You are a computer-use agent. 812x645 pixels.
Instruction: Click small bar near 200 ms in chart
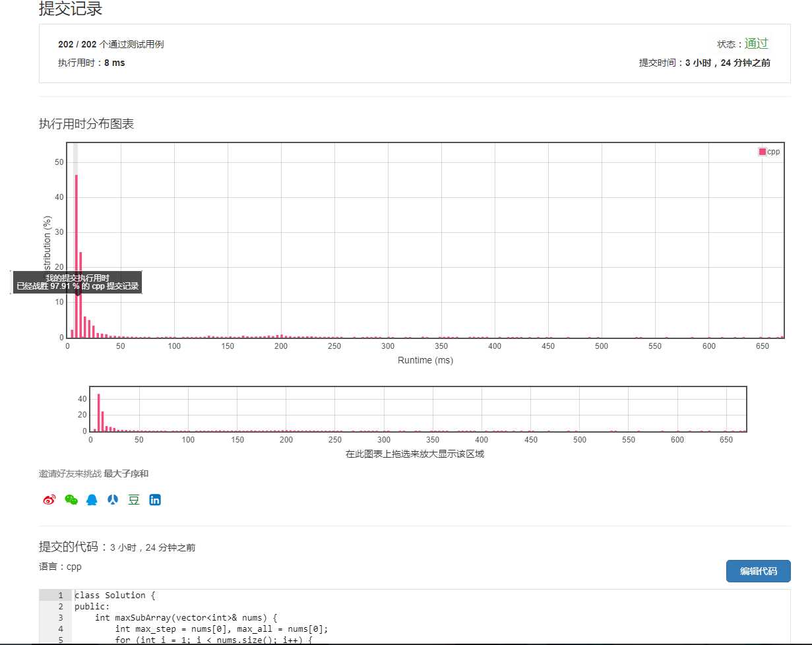(x=282, y=336)
